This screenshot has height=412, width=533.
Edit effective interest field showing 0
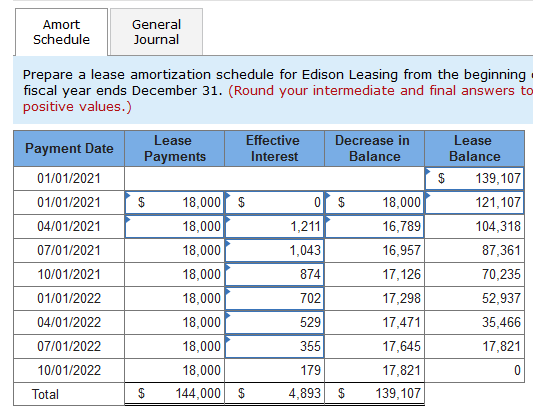coord(274,202)
